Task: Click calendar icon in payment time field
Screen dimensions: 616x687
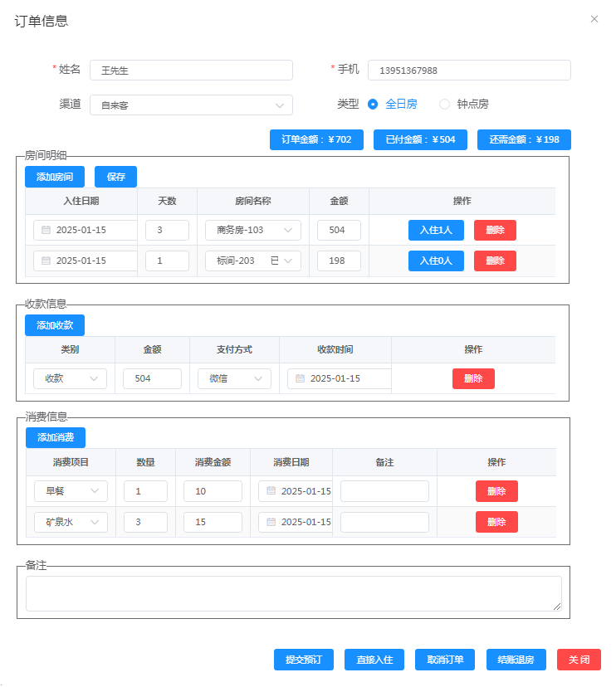Action: (x=300, y=378)
